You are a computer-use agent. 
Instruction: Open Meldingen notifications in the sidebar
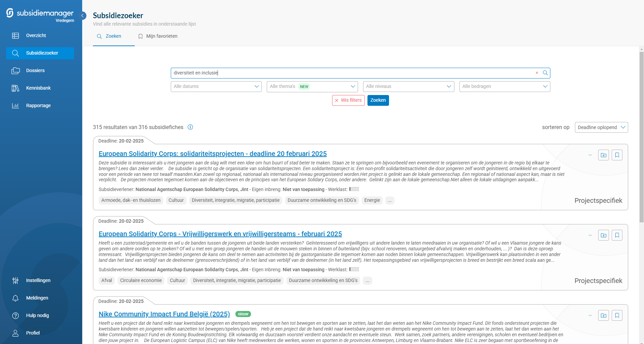[x=37, y=298]
